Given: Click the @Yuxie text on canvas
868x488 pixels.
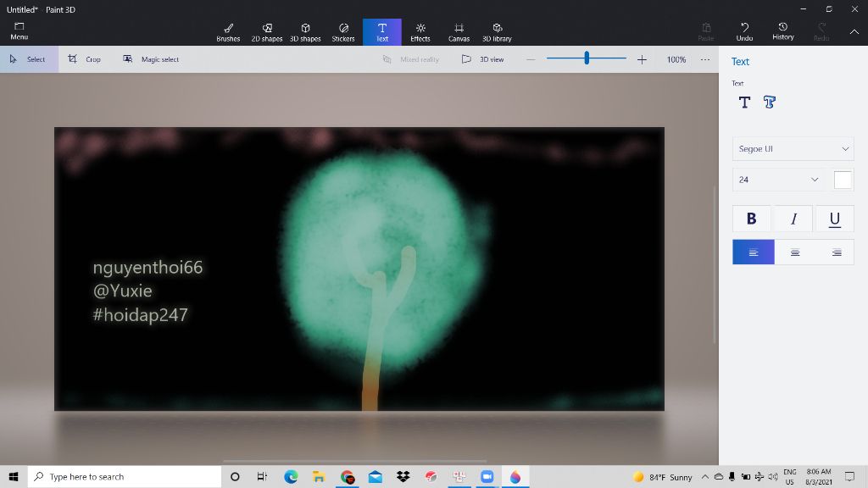Looking at the screenshot, I should pyautogui.click(x=122, y=291).
